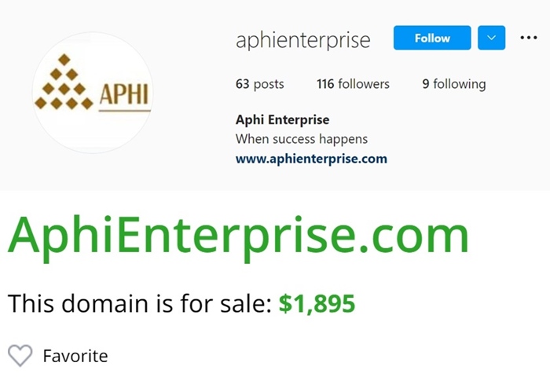Click the 'This domain is for sale' text
Screen dimensions: 550x392
tap(140, 302)
